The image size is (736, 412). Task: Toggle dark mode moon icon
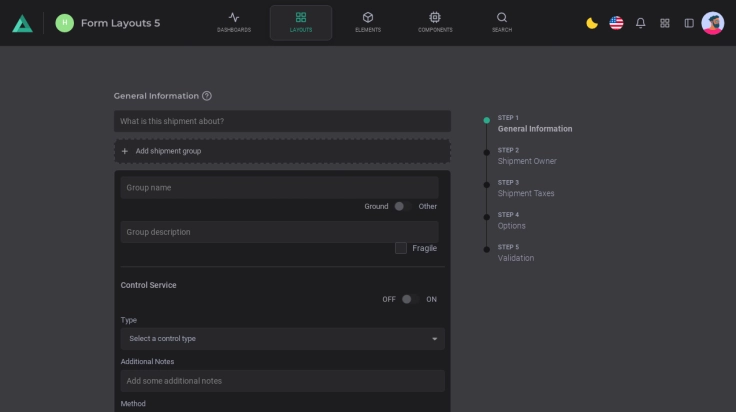coord(592,23)
